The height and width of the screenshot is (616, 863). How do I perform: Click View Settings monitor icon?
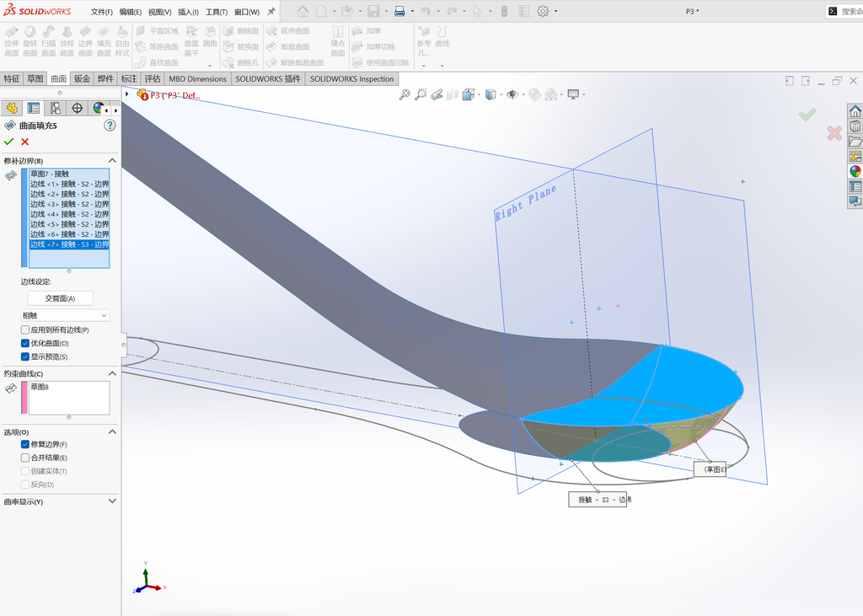573,94
